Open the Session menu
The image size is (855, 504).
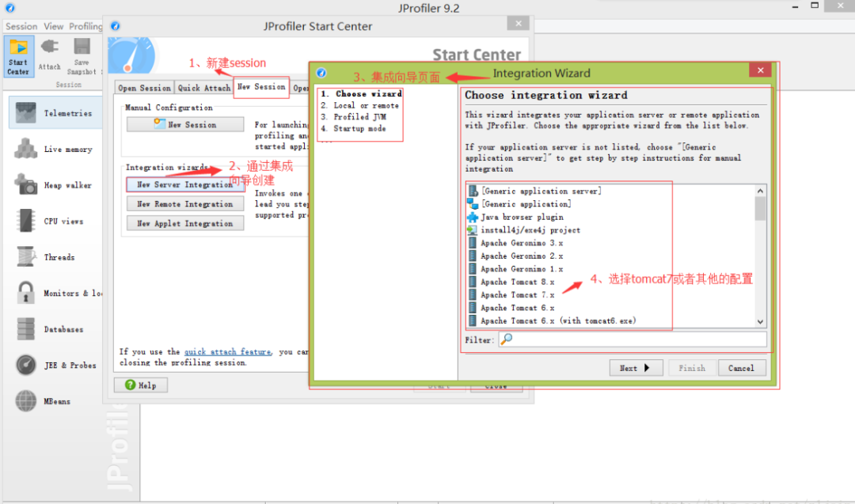[21, 26]
